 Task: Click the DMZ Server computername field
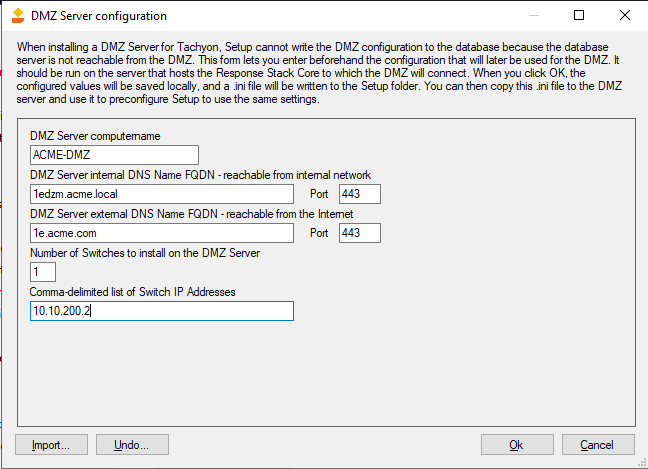tap(114, 155)
